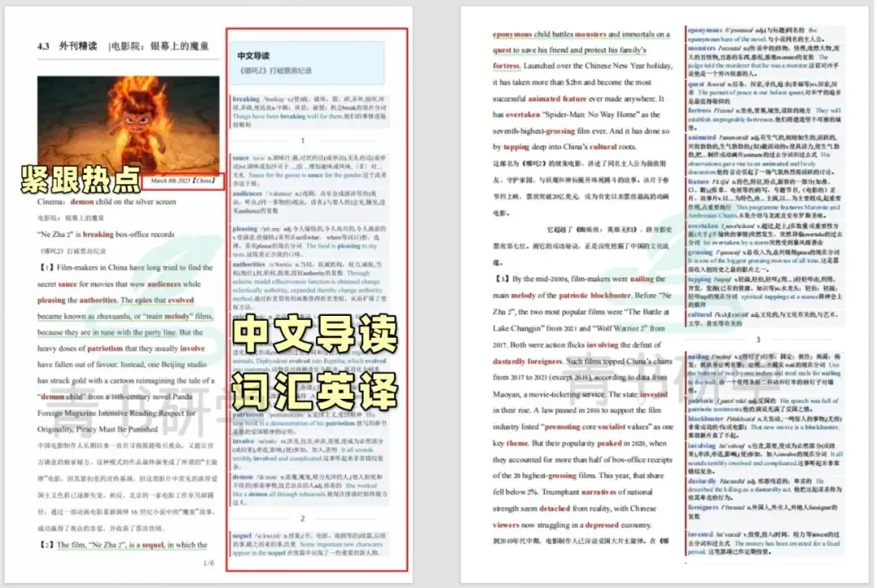Click glossary entry 'grossing' on the right page

pyautogui.click(x=700, y=253)
